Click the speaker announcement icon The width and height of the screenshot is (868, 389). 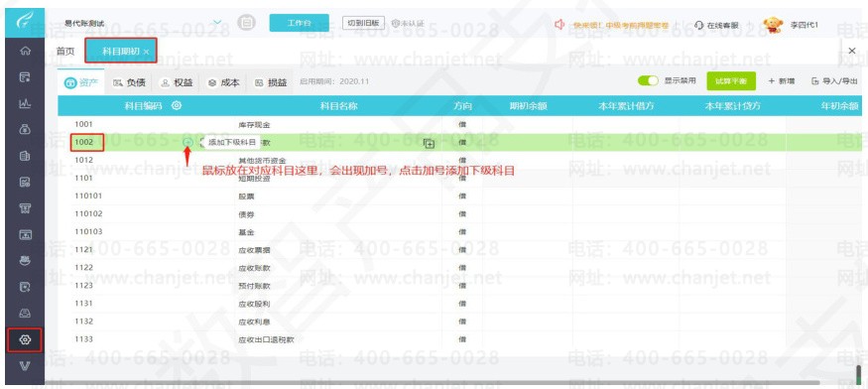(559, 24)
